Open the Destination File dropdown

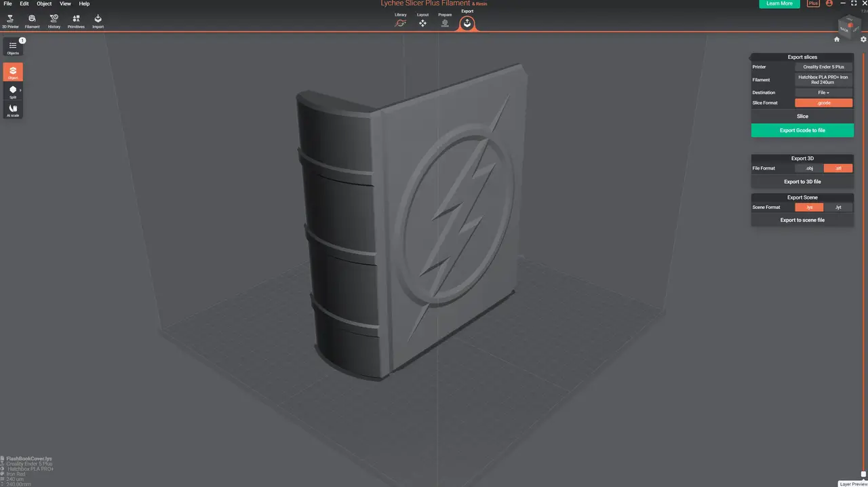point(823,92)
